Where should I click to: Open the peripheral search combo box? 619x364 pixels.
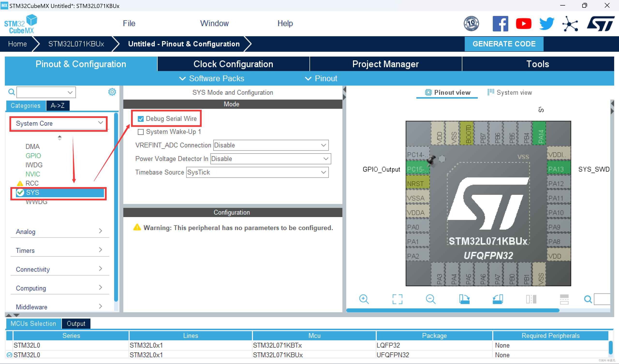[46, 92]
